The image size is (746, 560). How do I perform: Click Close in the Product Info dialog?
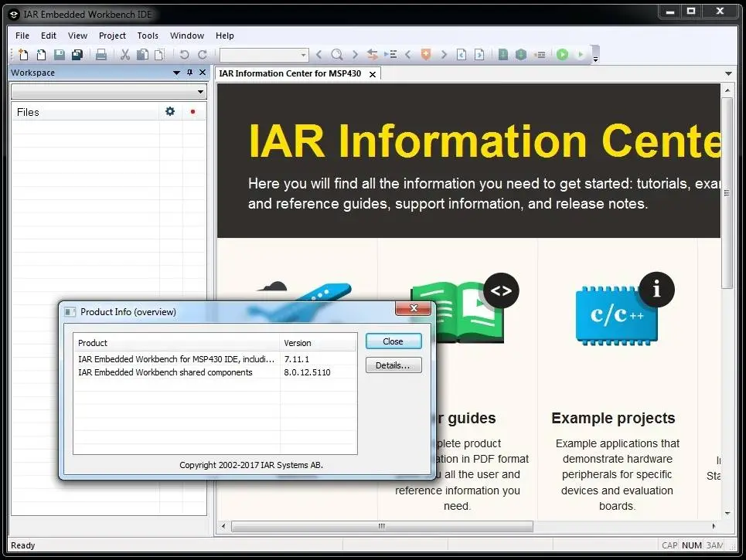[x=393, y=341]
